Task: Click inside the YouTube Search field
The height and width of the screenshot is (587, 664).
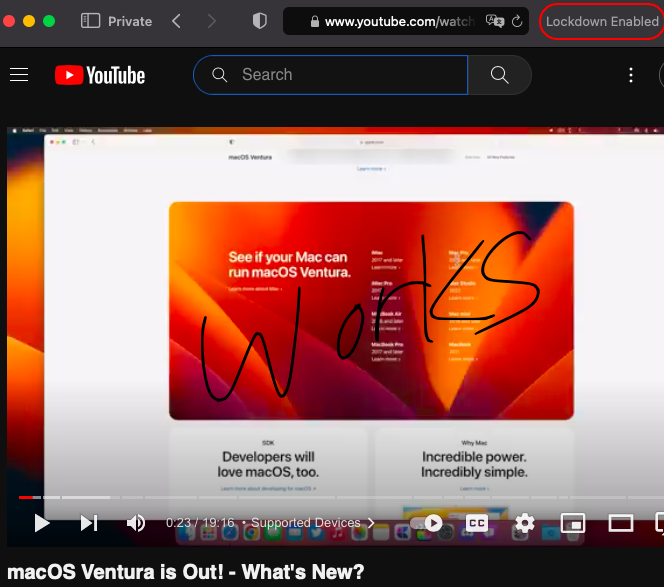Action: coord(331,75)
